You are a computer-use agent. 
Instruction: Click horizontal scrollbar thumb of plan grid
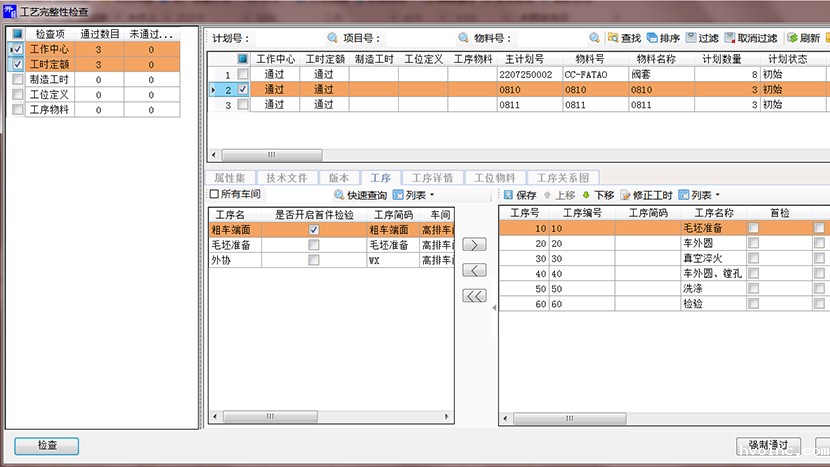[x=272, y=155]
